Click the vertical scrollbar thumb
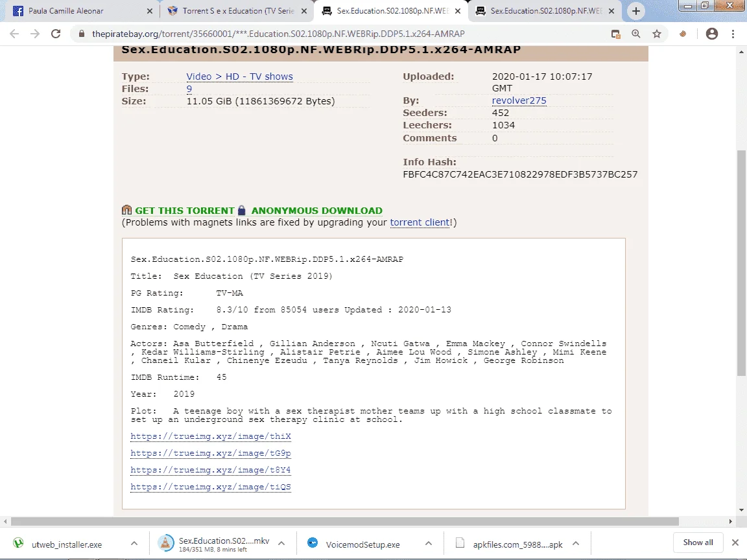 pyautogui.click(x=741, y=263)
